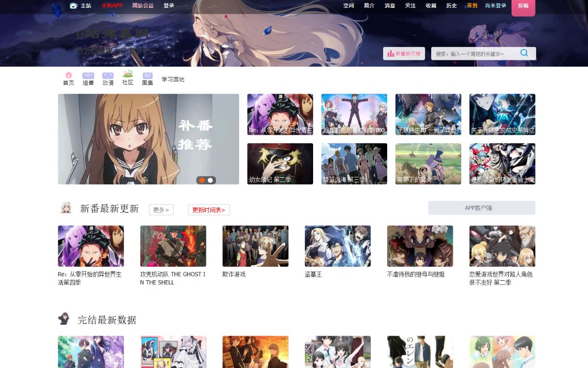Open 关于我转生变成史莱姆 featured thumbnail
The width and height of the screenshot is (588, 368).
point(502,114)
